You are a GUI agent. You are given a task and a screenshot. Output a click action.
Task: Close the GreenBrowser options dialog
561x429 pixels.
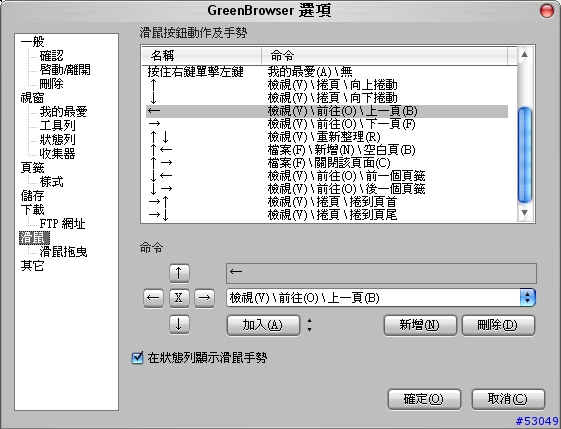(546, 10)
